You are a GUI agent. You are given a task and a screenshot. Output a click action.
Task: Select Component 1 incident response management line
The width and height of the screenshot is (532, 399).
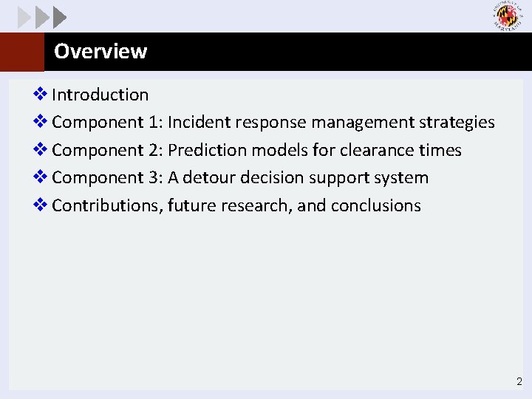(x=273, y=122)
